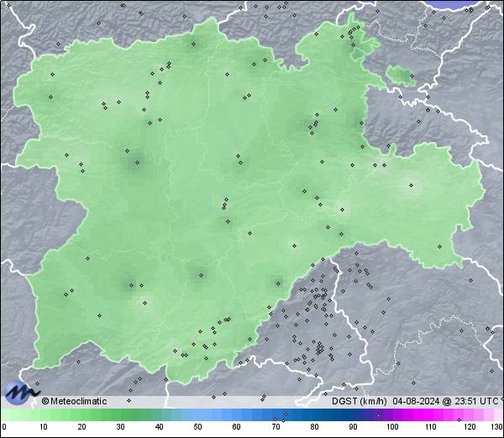
Task: Click station marker on the pale halo in eastern region
Action: pyautogui.click(x=411, y=185)
